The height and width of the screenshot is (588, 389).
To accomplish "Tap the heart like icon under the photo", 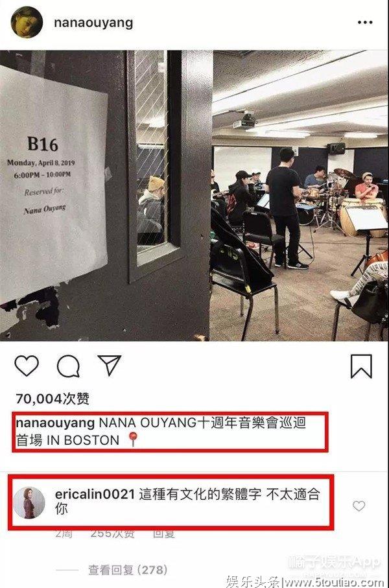I will tap(27, 366).
